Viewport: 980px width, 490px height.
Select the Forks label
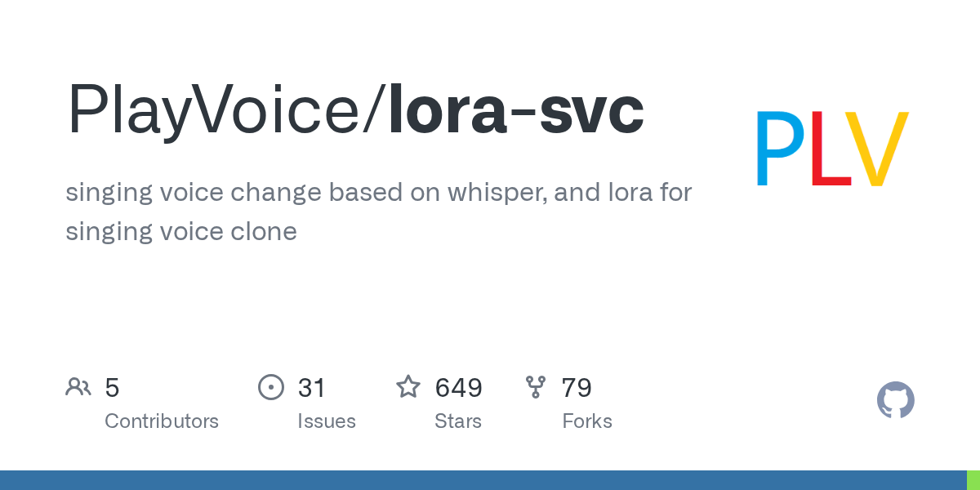[x=587, y=421]
